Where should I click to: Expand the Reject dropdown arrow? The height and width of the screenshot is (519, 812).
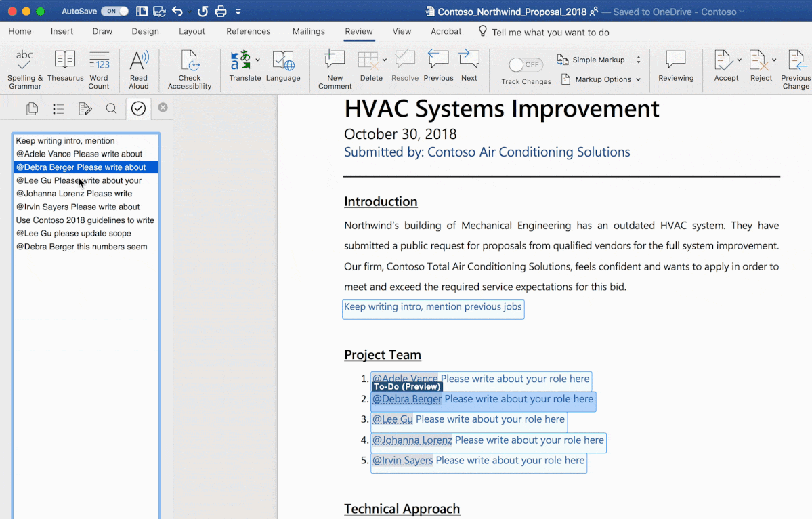click(x=774, y=60)
